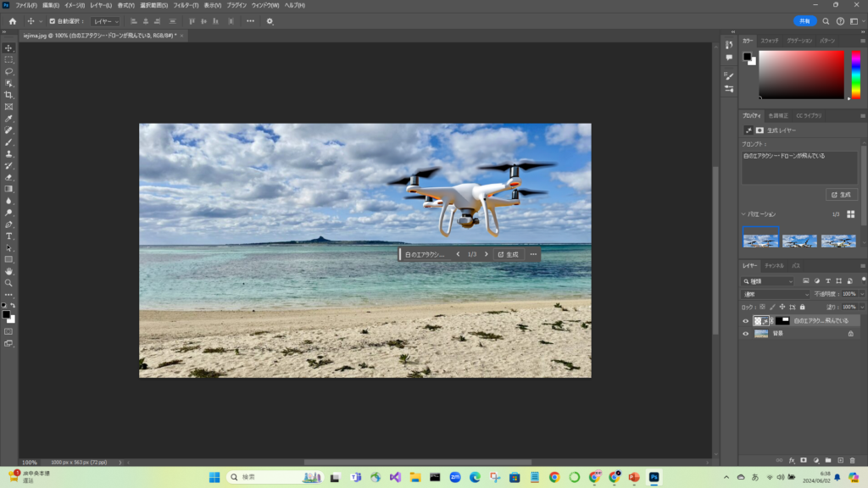Collapse the バリエーション section

pyautogui.click(x=743, y=214)
